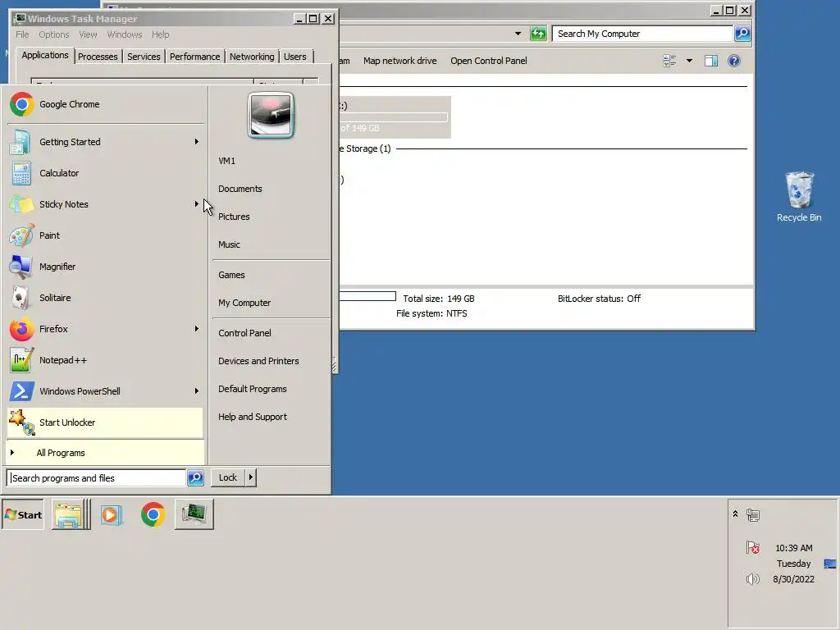This screenshot has width=840, height=630.
Task: Toggle the preview pane in My Computer
Action: click(x=711, y=61)
